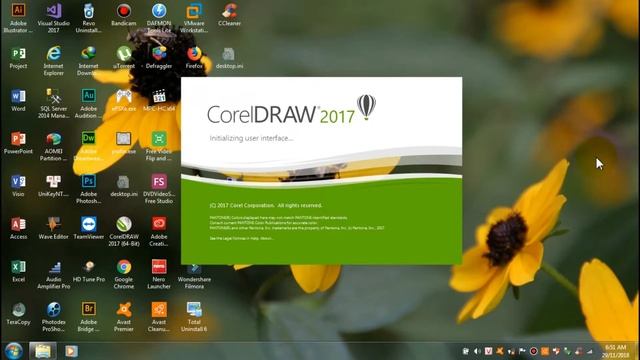Select the DVDVideoSoft Free Studio icon
Viewport: 640px width, 360px height.
click(159, 188)
